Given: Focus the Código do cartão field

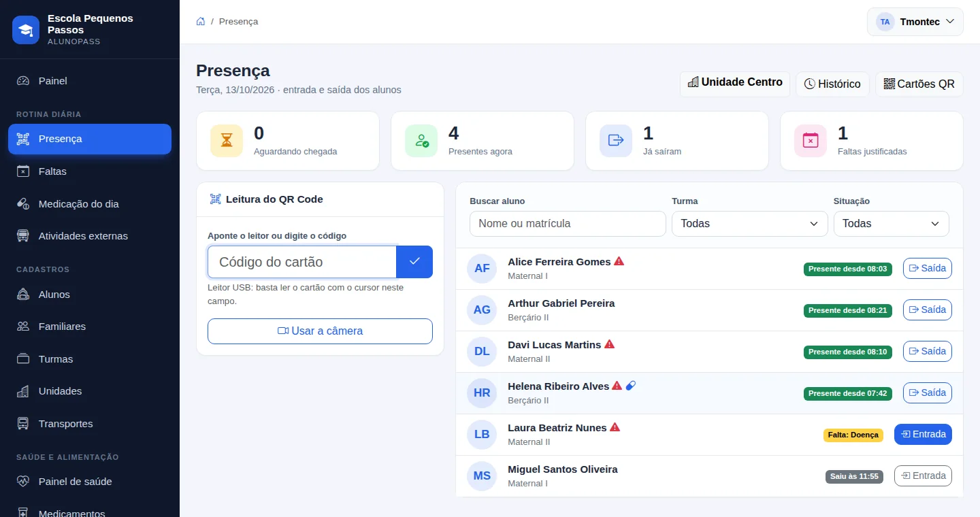Looking at the screenshot, I should pos(302,262).
